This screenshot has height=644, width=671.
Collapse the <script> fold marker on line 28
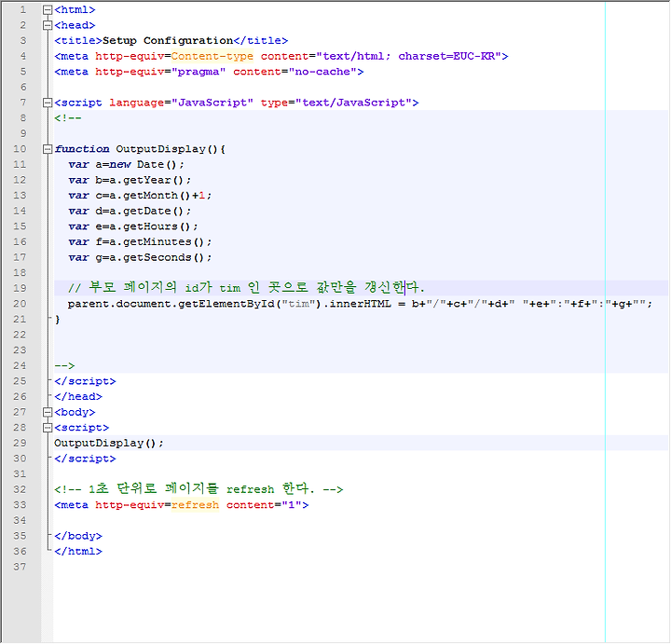point(48,428)
